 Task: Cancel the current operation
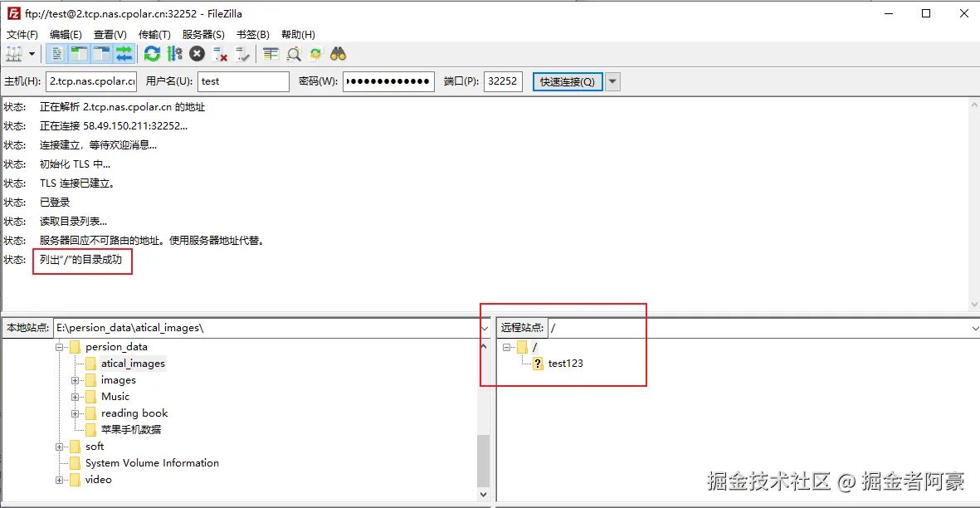coord(196,53)
